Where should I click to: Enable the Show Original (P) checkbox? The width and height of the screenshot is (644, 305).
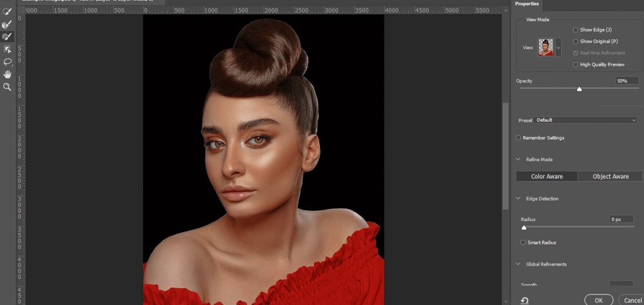pos(575,41)
